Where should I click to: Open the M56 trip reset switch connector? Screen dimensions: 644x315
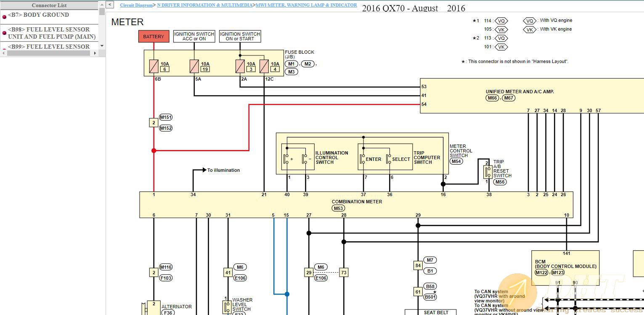pos(500,182)
